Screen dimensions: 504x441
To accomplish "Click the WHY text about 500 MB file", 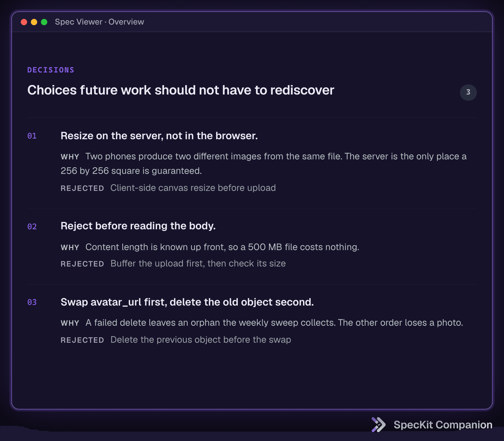I will [x=222, y=247].
